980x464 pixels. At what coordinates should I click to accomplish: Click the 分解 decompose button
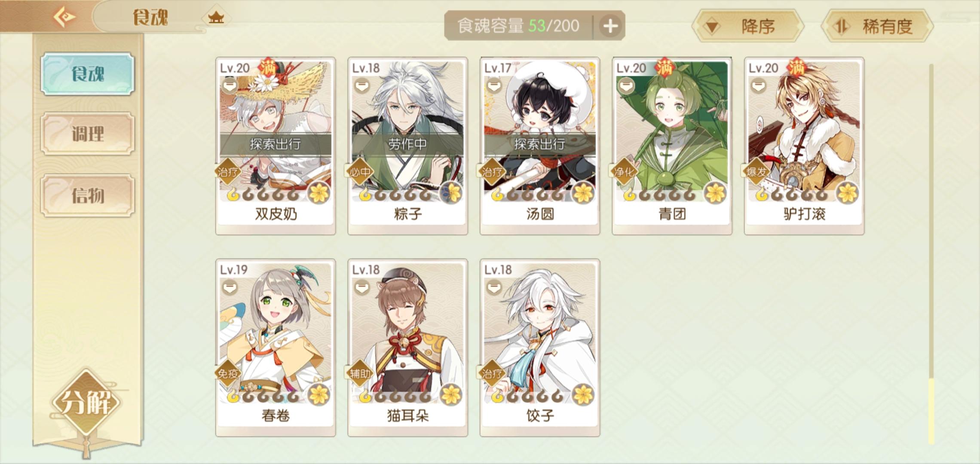[x=86, y=403]
